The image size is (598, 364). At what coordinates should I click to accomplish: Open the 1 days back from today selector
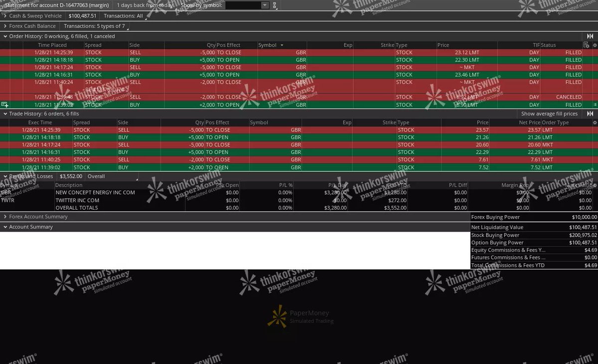tap(145, 5)
